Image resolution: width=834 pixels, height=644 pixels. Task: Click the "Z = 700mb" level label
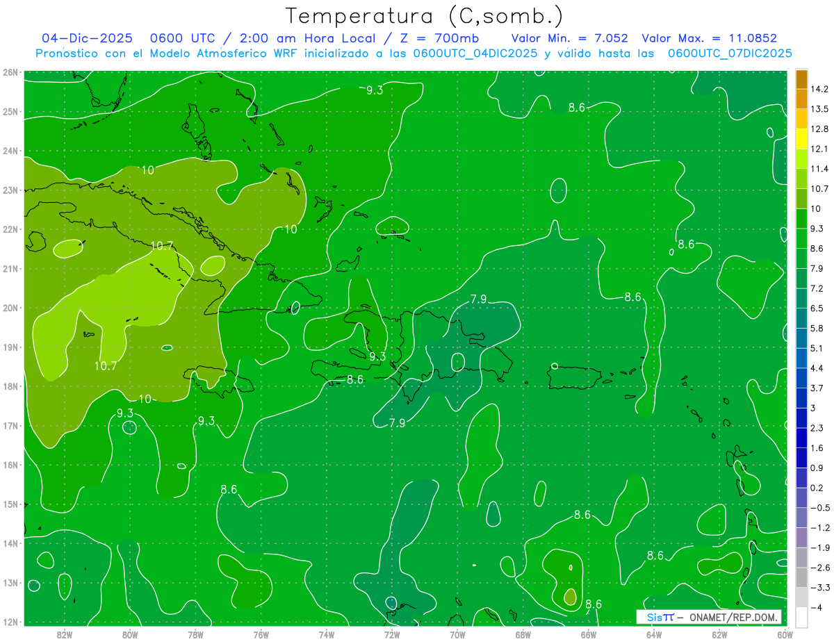coord(440,38)
